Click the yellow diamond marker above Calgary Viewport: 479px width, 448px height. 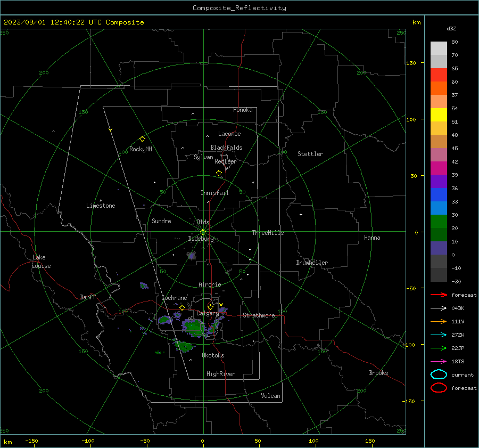point(210,307)
